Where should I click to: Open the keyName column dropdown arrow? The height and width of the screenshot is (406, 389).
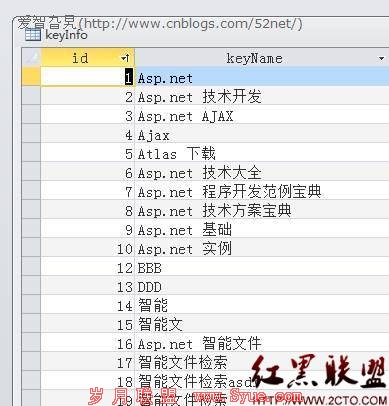pyautogui.click(x=381, y=59)
